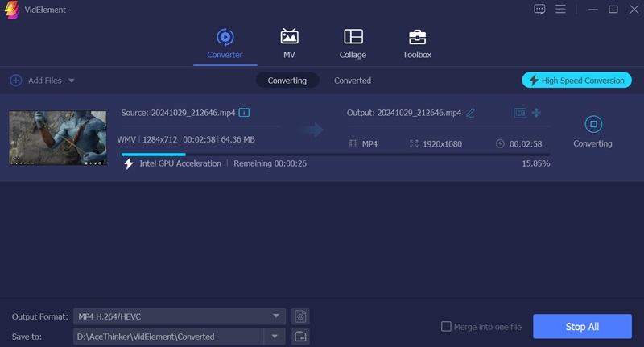Viewport: 644px width, 347px height.
Task: Click the Source: 20241029_212646.mp4 filename
Action: (178, 113)
